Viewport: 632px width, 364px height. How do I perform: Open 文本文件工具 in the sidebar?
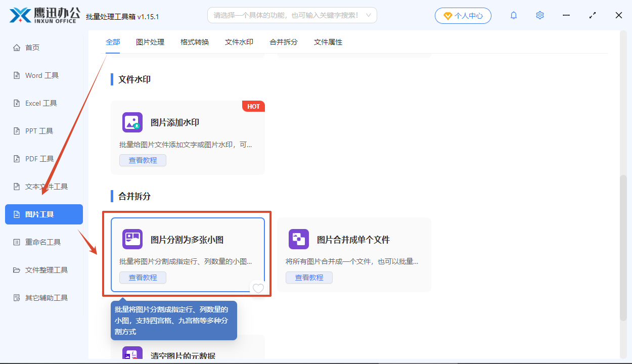click(x=44, y=187)
